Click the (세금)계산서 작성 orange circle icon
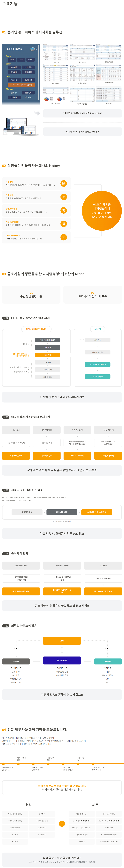Screen dimensions: 124x868 tap(63, 237)
